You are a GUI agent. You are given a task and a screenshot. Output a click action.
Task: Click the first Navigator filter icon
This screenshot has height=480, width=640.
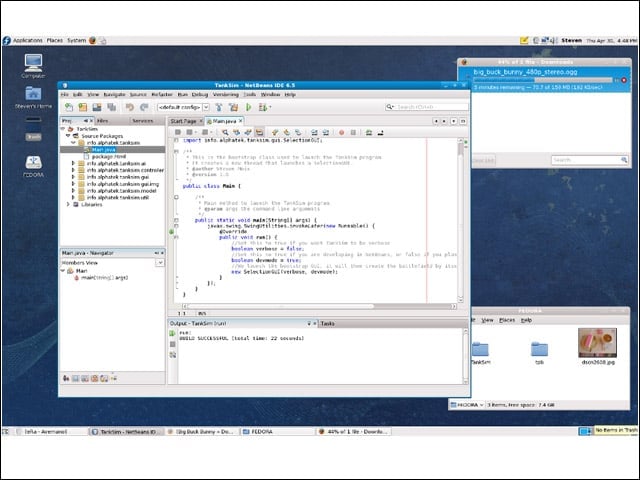[x=66, y=378]
